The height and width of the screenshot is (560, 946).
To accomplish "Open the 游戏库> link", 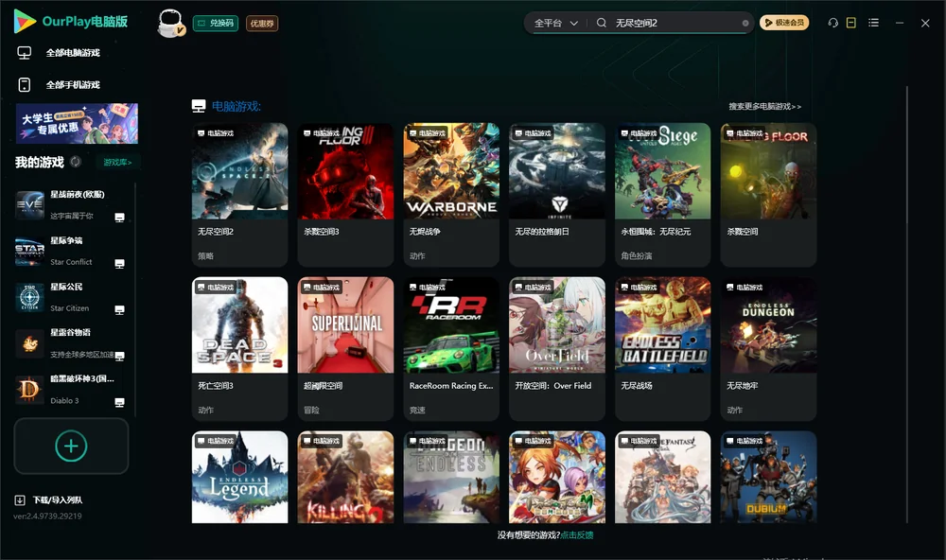I will (x=117, y=162).
